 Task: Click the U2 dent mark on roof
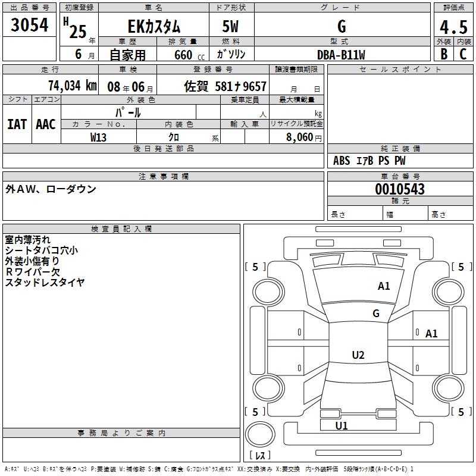click(358, 355)
